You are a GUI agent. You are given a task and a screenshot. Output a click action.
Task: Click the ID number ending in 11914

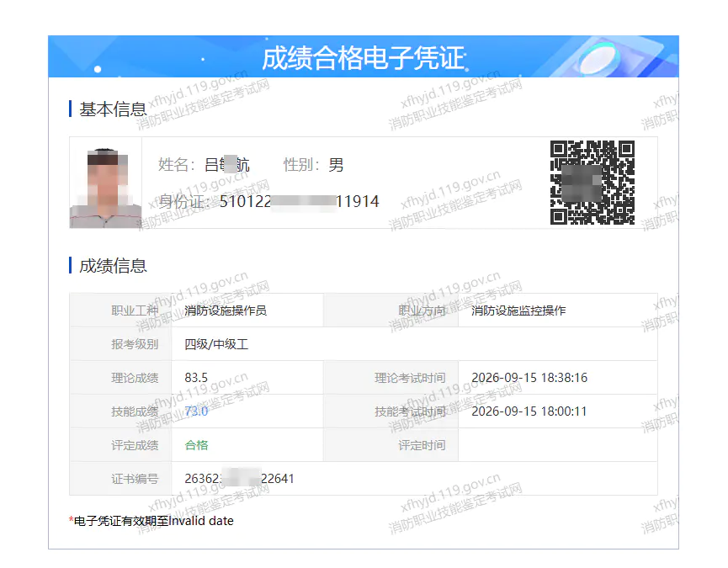299,202
